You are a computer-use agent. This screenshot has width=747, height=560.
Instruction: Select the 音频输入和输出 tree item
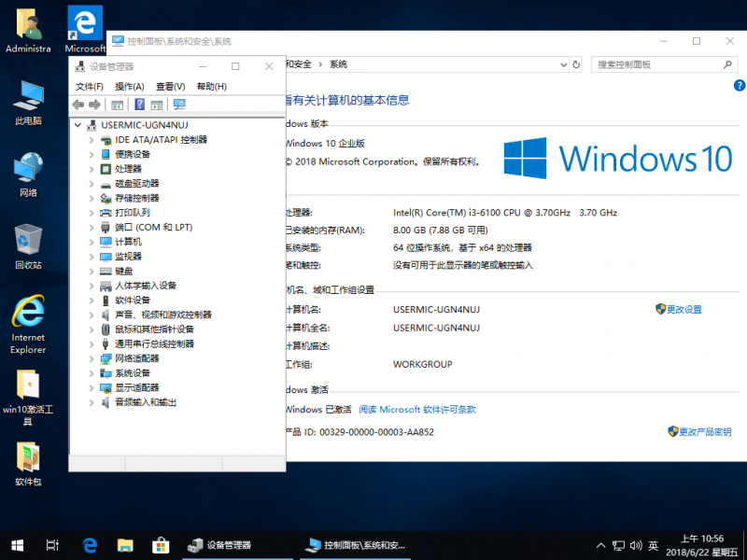click(146, 402)
